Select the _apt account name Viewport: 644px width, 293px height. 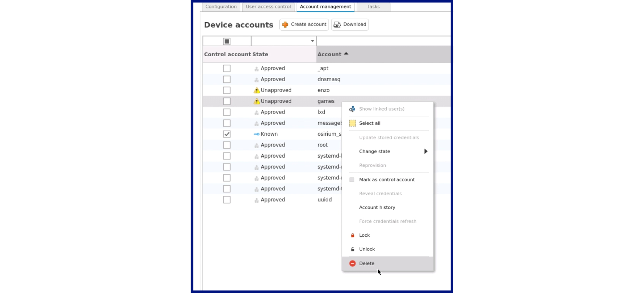[323, 68]
